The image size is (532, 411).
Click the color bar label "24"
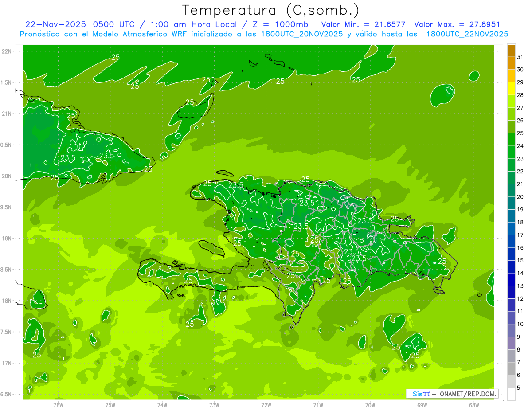(520, 146)
